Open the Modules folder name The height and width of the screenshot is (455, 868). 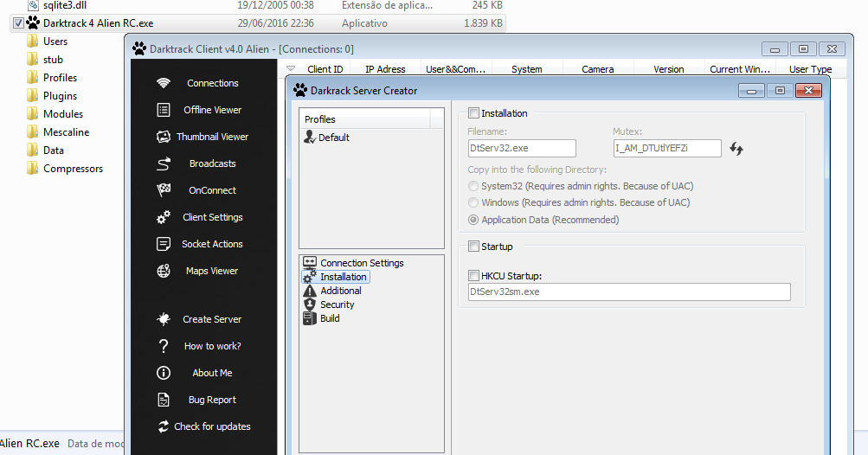[x=63, y=114]
